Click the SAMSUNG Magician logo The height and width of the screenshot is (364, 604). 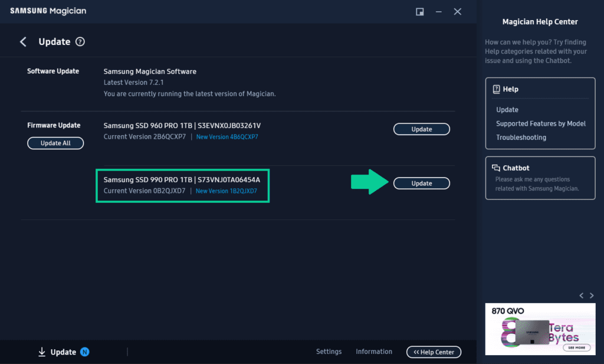point(48,11)
